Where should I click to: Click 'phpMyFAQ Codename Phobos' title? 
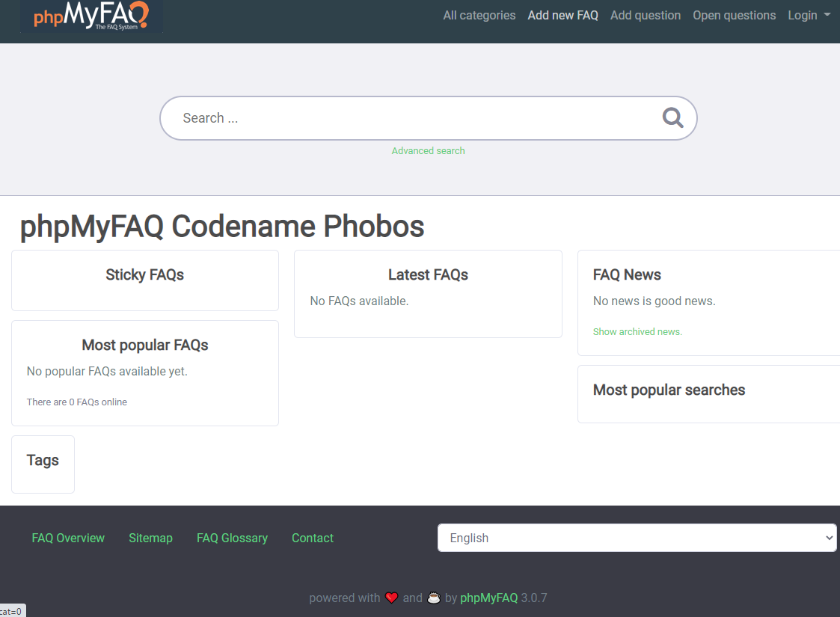click(x=222, y=226)
